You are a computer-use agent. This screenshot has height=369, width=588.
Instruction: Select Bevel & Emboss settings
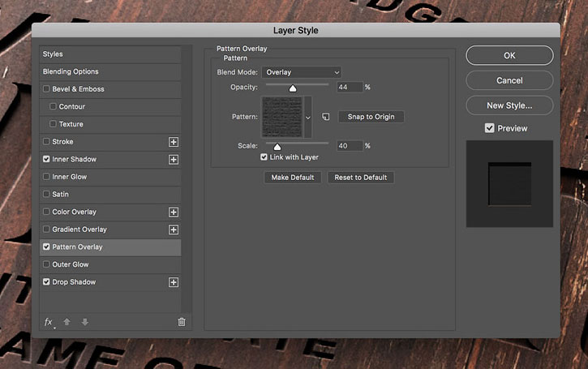coord(78,89)
